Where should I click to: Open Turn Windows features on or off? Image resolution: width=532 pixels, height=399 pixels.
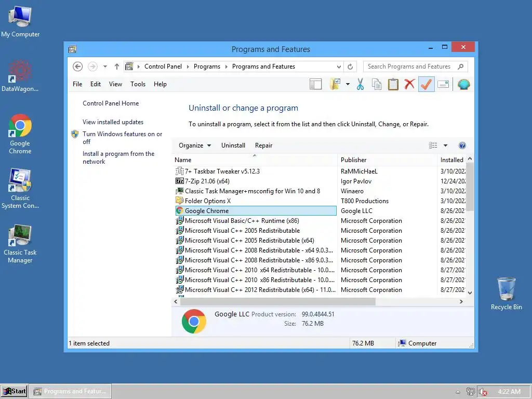point(122,138)
